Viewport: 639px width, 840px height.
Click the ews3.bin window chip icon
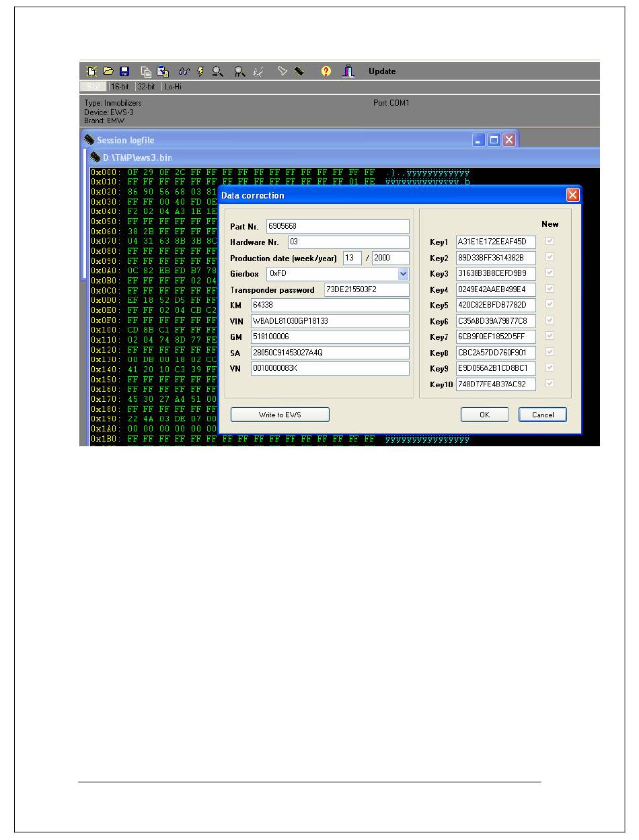pos(96,157)
